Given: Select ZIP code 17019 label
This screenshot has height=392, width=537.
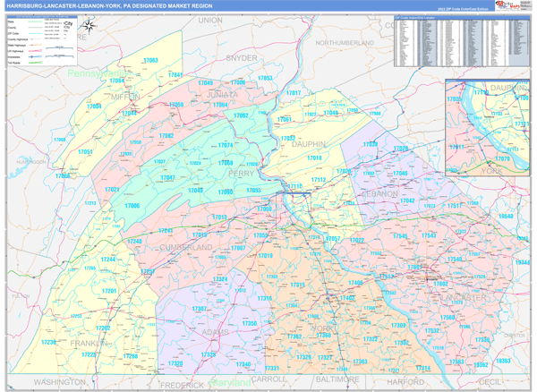Looking at the screenshot, I should (266, 255).
